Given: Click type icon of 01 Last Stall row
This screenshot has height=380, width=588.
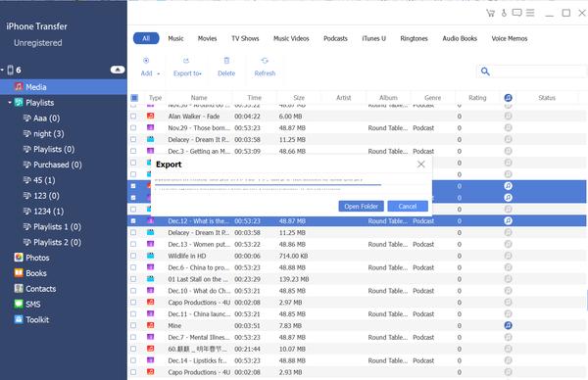Looking at the screenshot, I should pyautogui.click(x=150, y=279).
